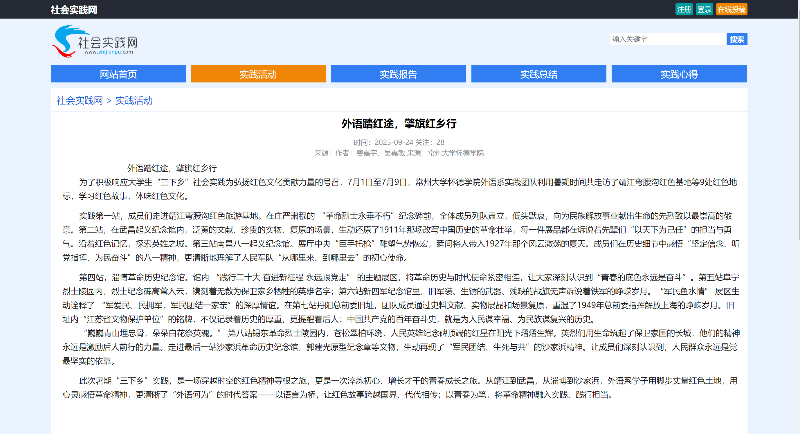
Task: Click the 社会实践网 logo image
Action: pos(95,41)
